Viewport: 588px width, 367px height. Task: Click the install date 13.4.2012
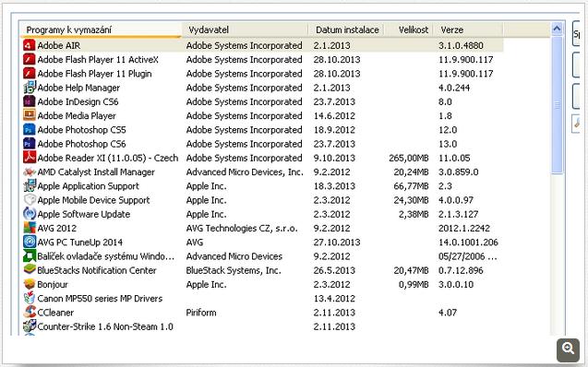click(x=334, y=298)
